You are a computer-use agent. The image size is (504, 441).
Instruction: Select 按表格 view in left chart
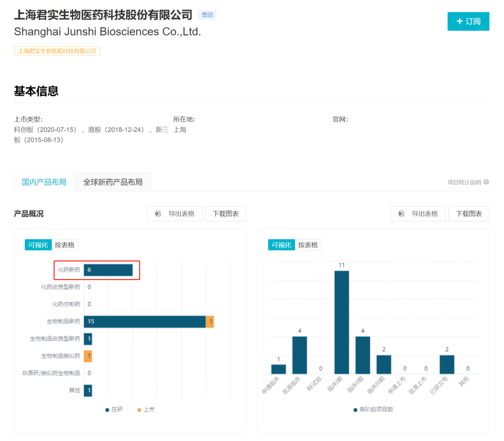pos(64,245)
